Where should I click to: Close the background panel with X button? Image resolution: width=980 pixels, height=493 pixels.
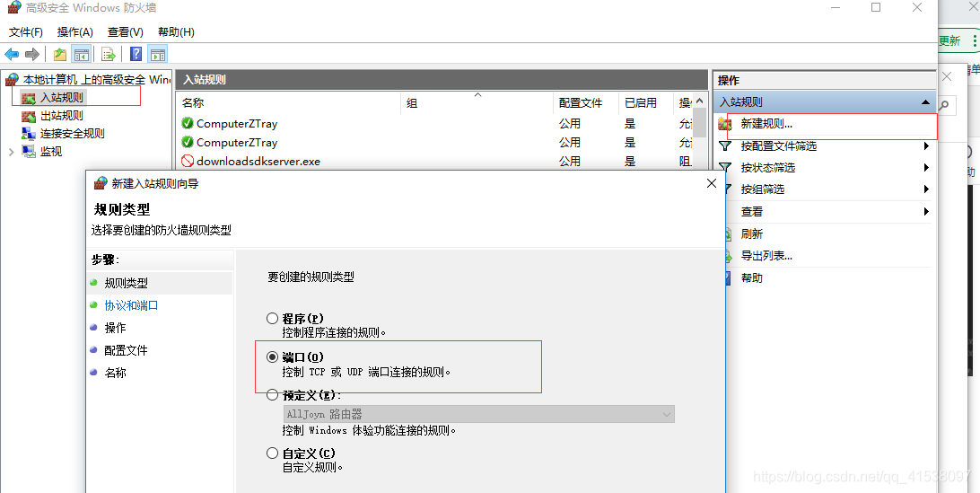[x=947, y=76]
